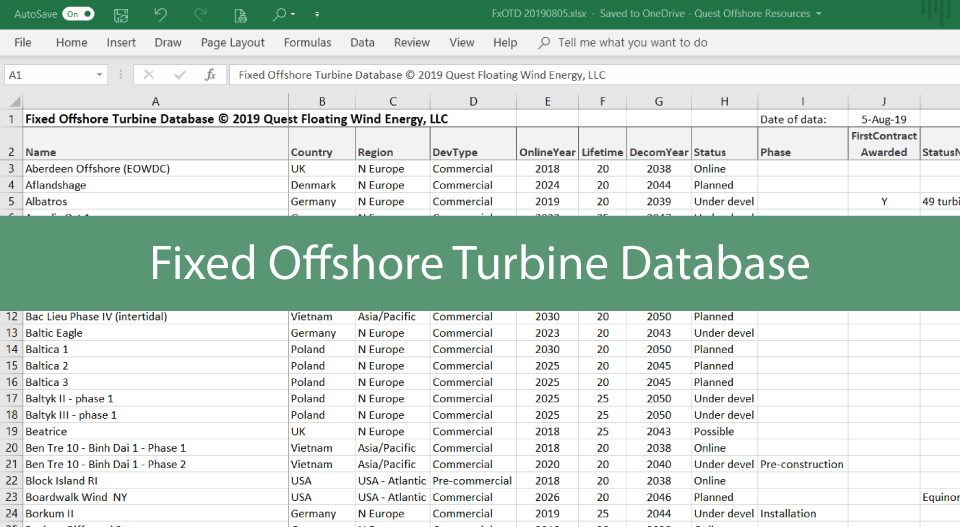Click '2046' DecomYear in Boardwalk Wind row

coord(659,497)
